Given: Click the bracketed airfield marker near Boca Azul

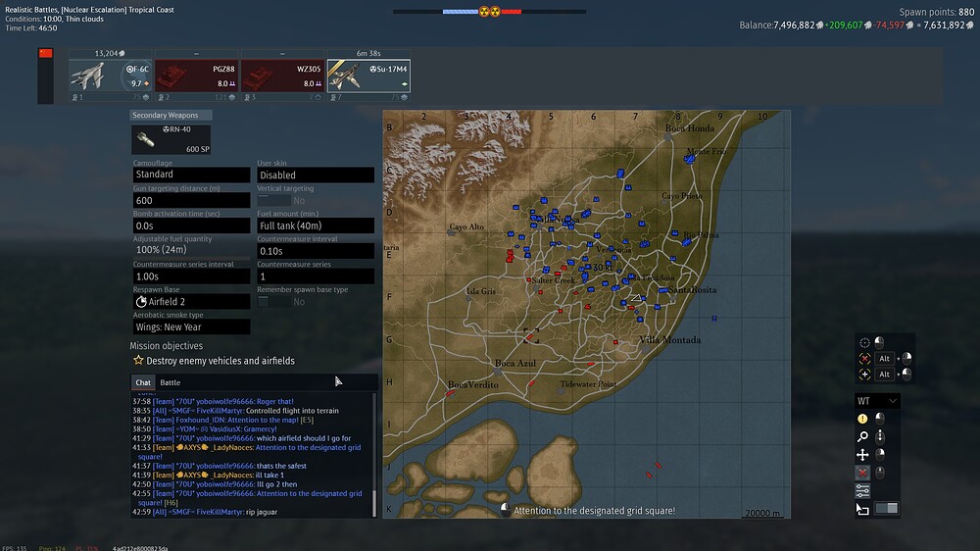Looking at the screenshot, I should (x=531, y=336).
